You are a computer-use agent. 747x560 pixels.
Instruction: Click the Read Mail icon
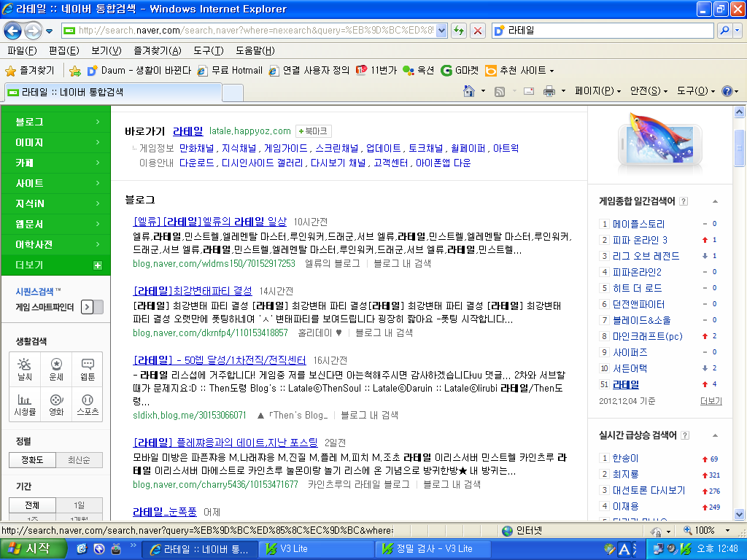[x=529, y=91]
